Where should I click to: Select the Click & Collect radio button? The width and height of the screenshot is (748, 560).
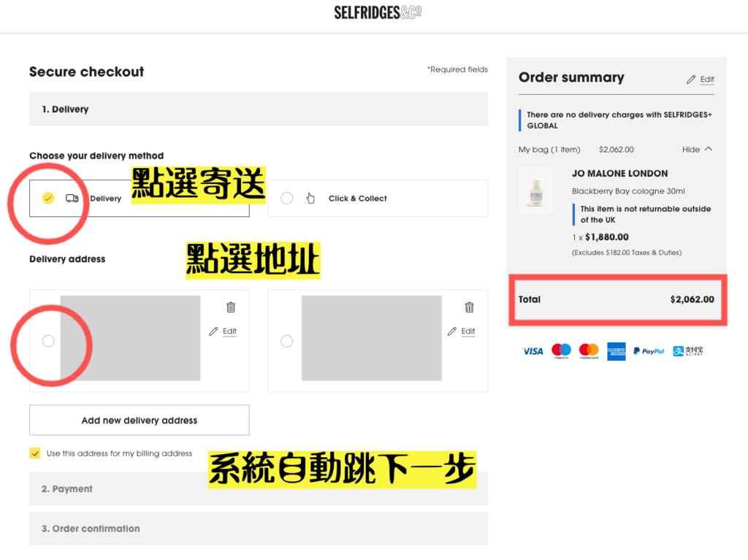(286, 198)
